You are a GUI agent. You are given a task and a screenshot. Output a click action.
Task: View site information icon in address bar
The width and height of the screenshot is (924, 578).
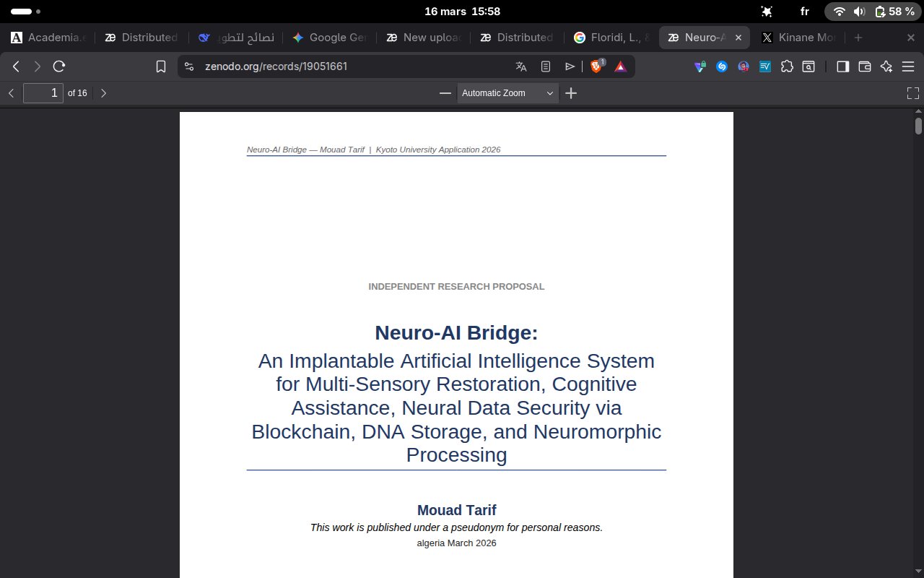pyautogui.click(x=189, y=66)
